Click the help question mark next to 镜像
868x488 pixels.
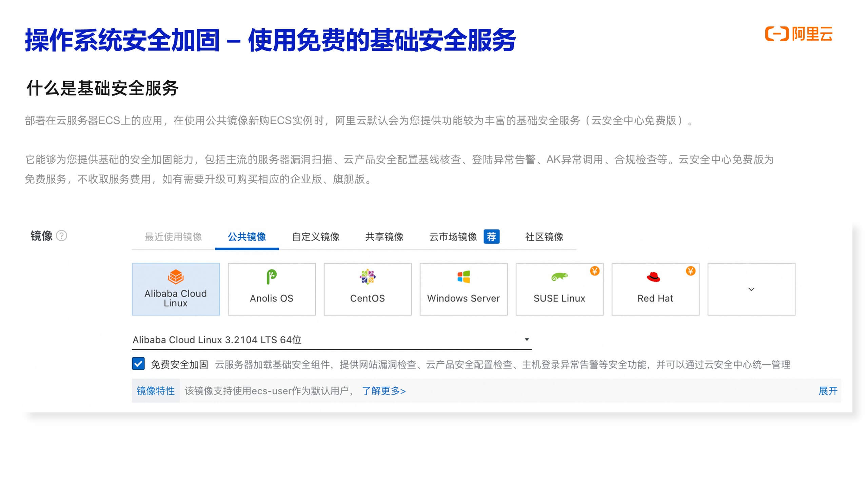pos(61,236)
